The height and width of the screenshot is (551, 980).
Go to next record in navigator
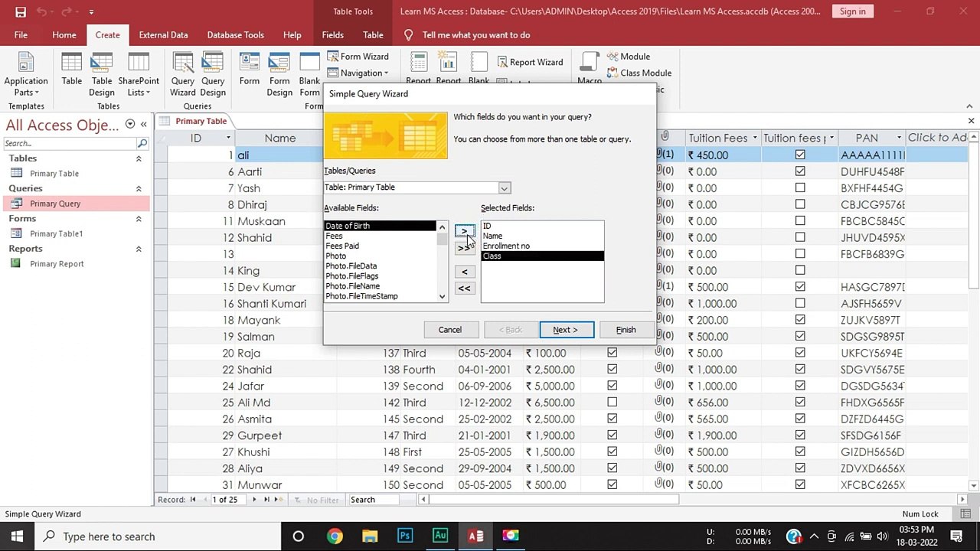[x=255, y=500]
